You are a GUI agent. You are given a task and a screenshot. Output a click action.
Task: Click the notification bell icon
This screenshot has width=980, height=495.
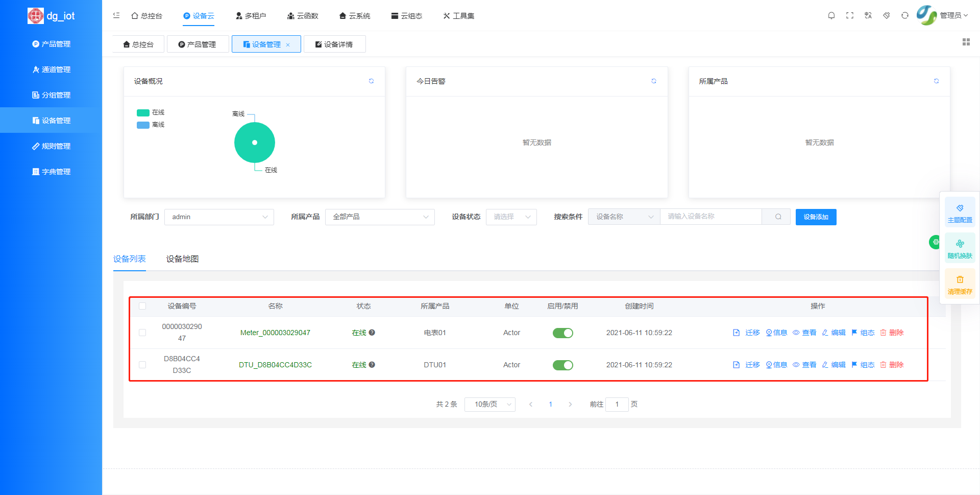point(831,15)
